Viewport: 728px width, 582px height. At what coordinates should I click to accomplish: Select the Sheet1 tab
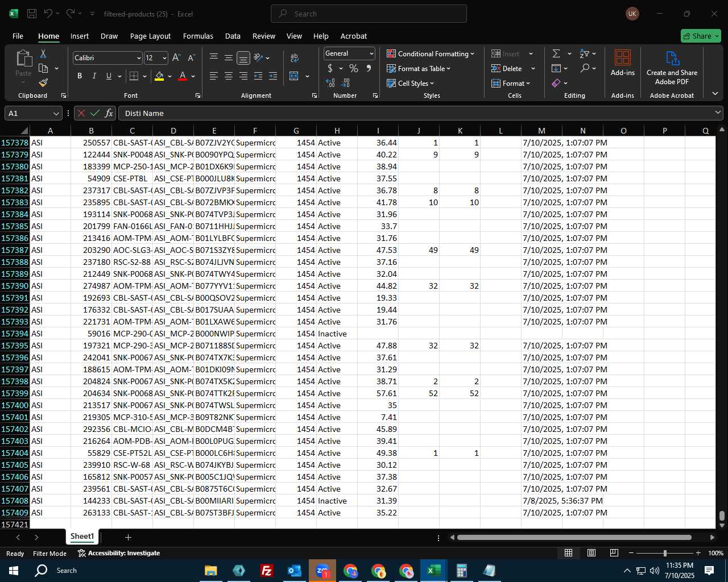click(x=82, y=537)
